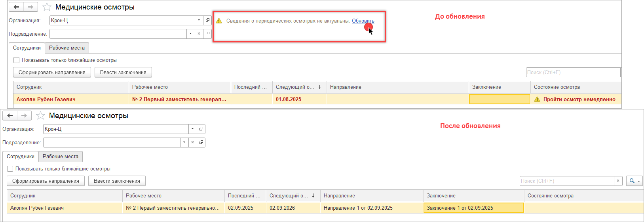Go forward in top window navigation arrow
Viewport: 644px width, 222px height.
[x=30, y=7]
